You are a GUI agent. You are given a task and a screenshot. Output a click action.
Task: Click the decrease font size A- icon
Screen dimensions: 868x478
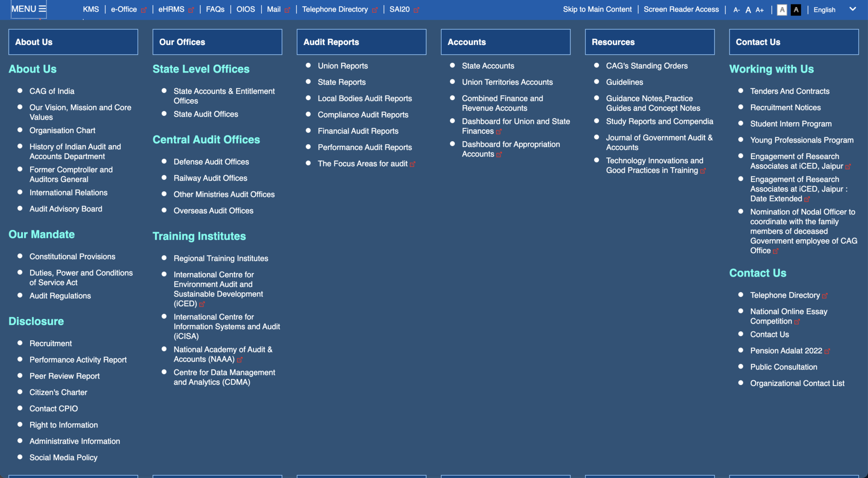(737, 10)
